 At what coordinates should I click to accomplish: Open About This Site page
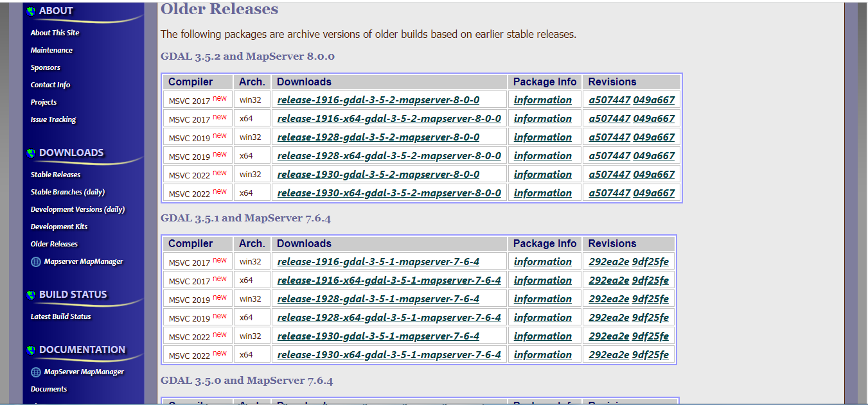pyautogui.click(x=55, y=33)
